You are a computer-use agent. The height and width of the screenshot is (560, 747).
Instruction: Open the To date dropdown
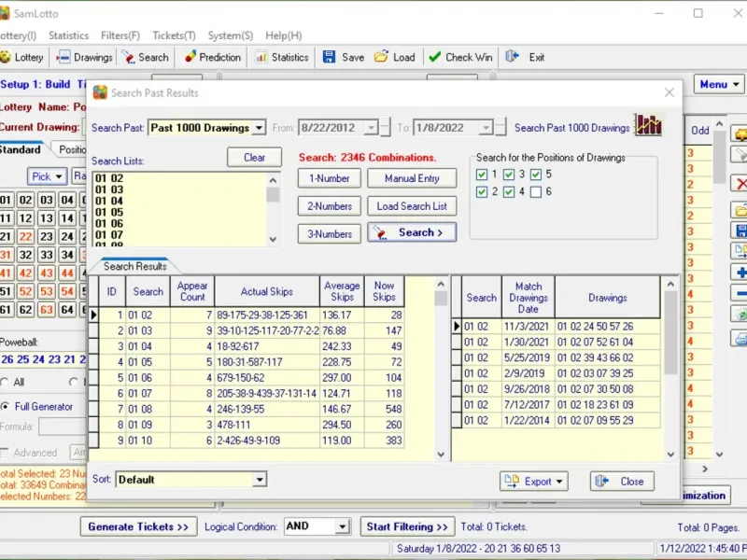pyautogui.click(x=486, y=128)
